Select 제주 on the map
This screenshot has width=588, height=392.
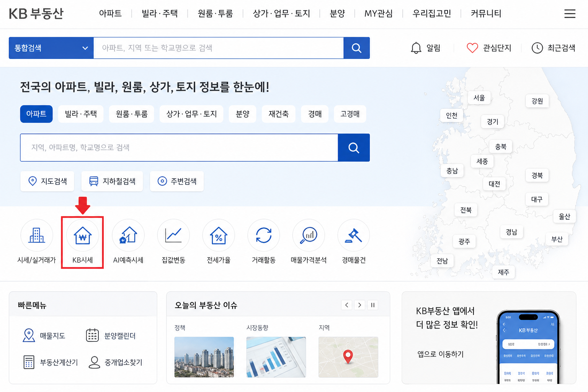coord(504,272)
